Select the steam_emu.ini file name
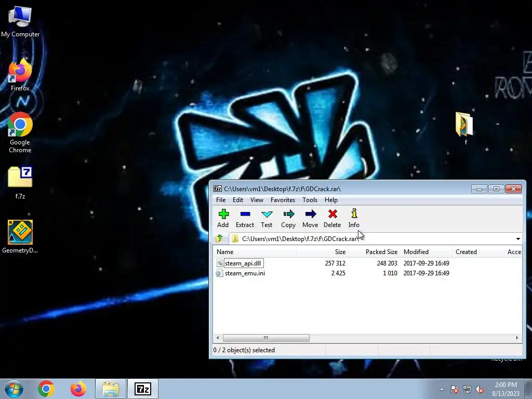The height and width of the screenshot is (399, 532). [x=245, y=273]
